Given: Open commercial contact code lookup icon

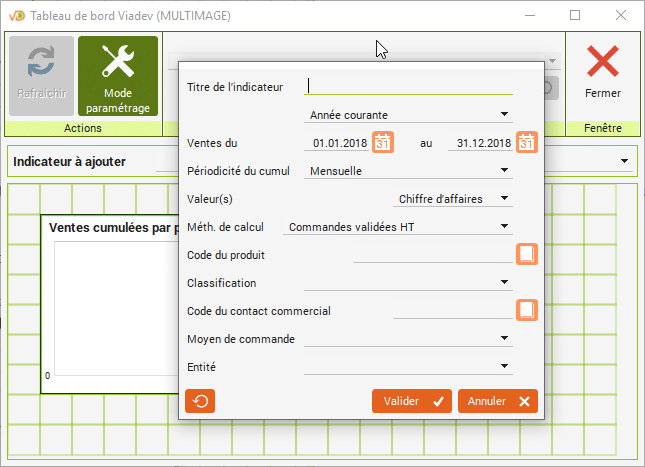Looking at the screenshot, I should (x=527, y=311).
